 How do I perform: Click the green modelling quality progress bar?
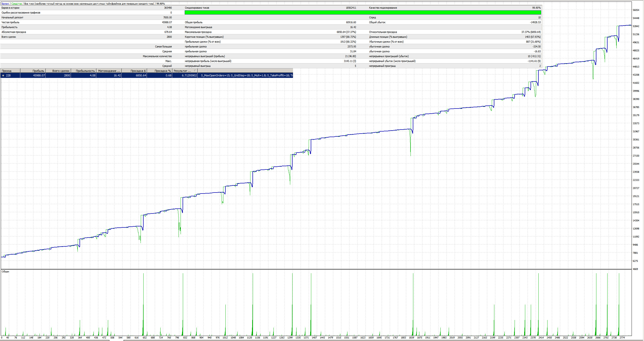coord(363,13)
